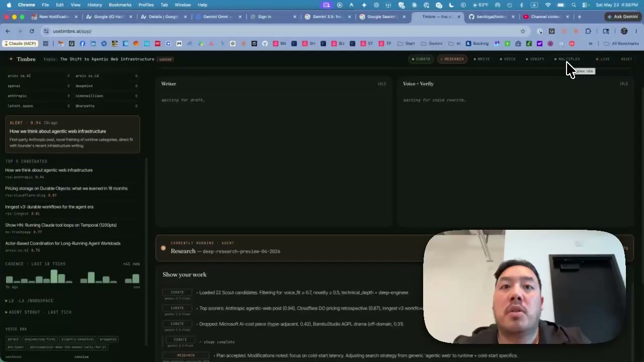Click the webcam video overlay

[x=525, y=287]
